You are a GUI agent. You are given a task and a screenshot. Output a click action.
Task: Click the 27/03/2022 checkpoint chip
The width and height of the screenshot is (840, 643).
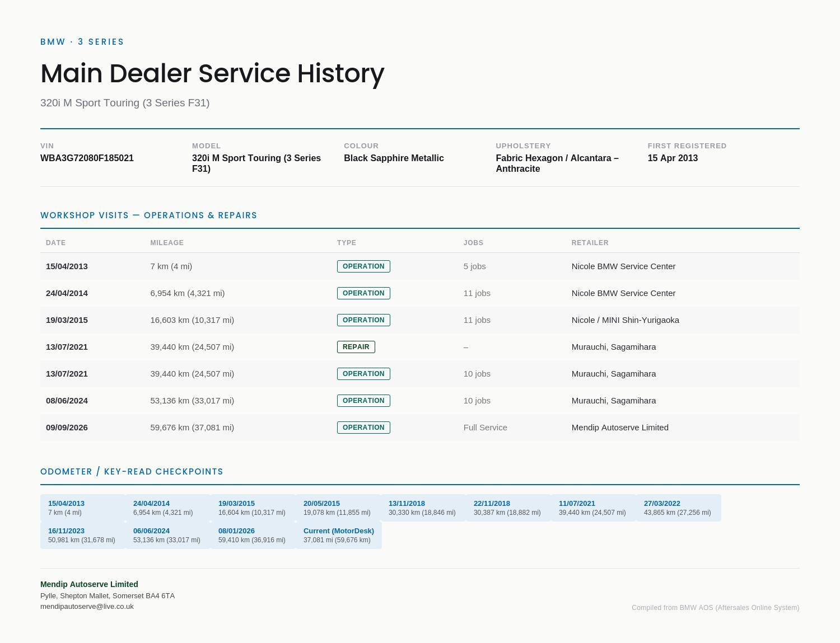[x=679, y=508]
